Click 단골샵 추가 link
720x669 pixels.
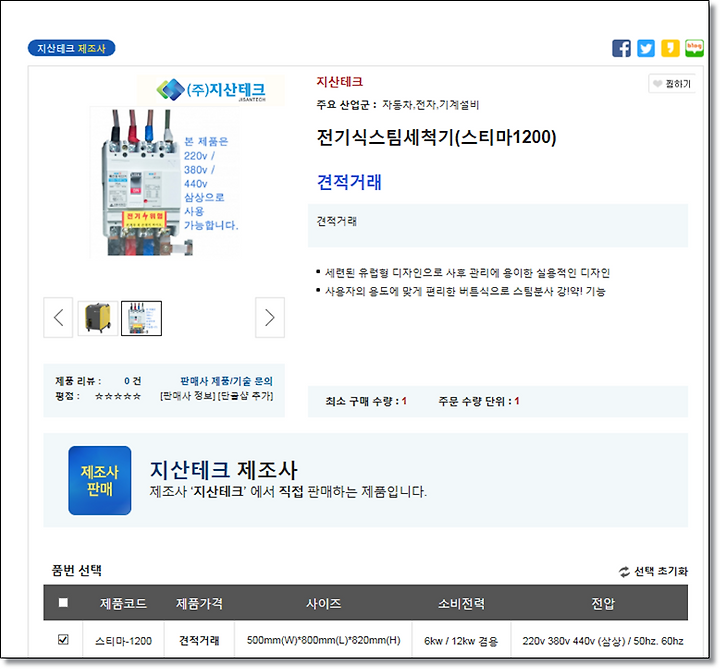click(x=245, y=396)
